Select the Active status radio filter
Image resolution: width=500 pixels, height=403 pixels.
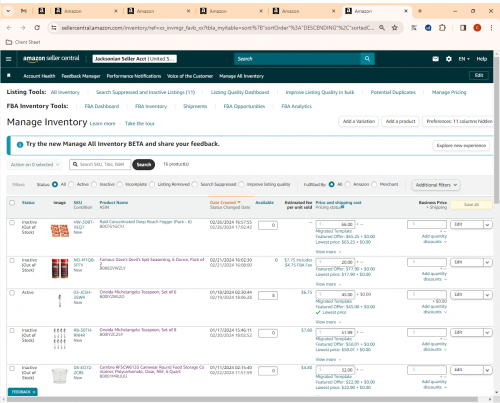pyautogui.click(x=71, y=184)
